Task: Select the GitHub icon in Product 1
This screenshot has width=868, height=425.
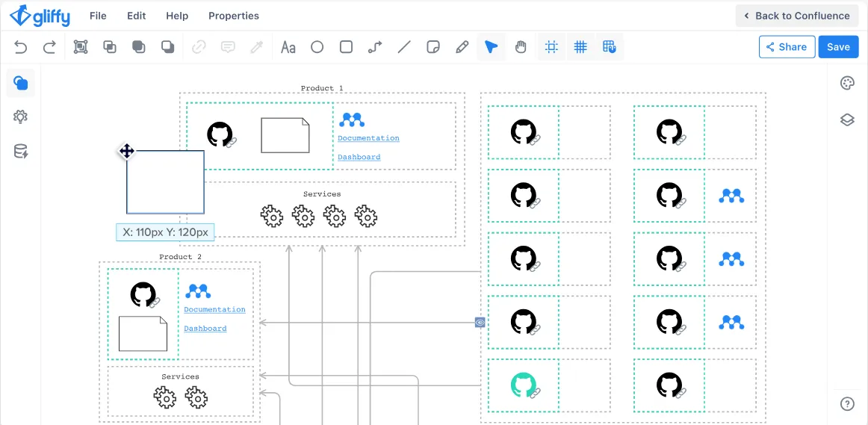Action: [220, 134]
